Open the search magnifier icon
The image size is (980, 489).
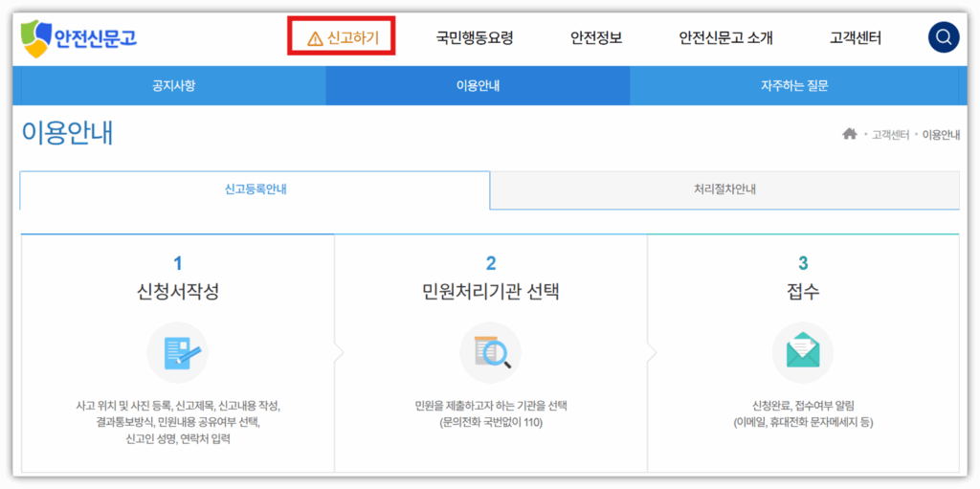coord(943,37)
